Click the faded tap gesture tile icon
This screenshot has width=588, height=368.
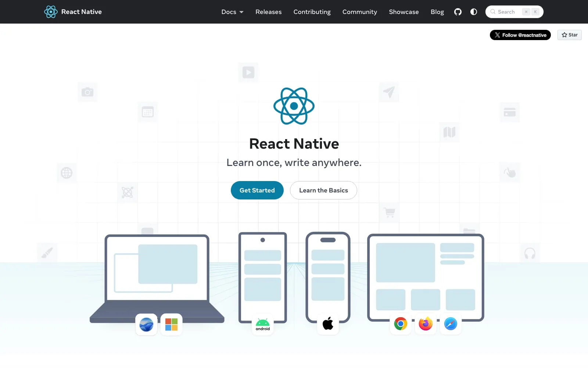coord(509,172)
